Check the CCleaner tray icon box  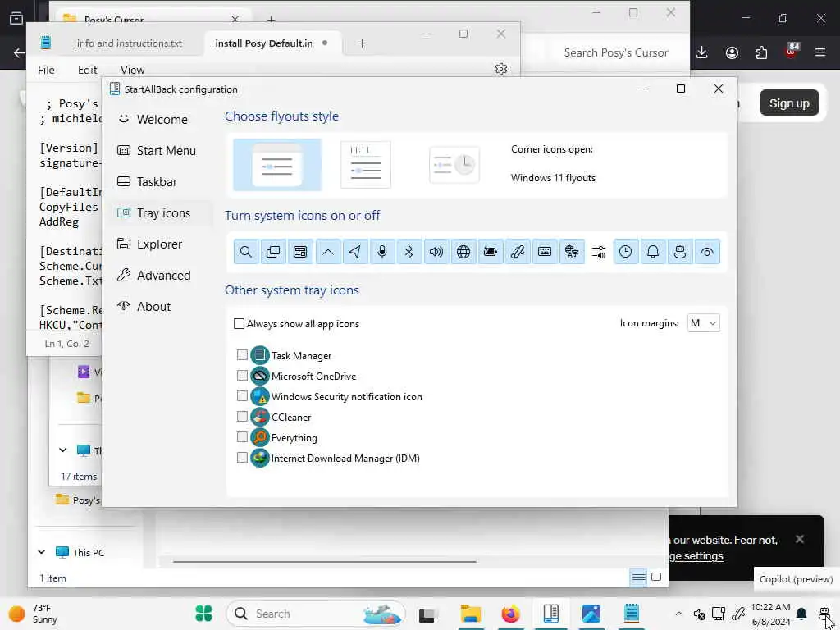pos(242,416)
